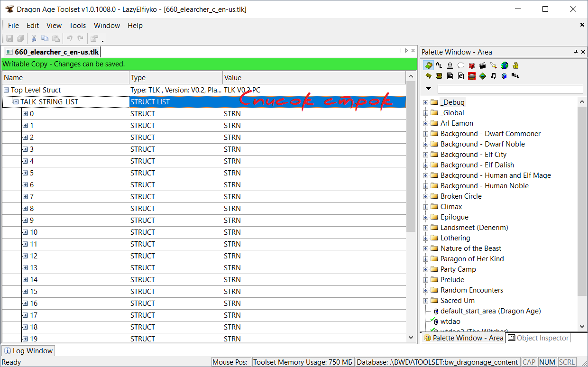Click the Paste clipboard icon
The width and height of the screenshot is (588, 367).
point(56,39)
